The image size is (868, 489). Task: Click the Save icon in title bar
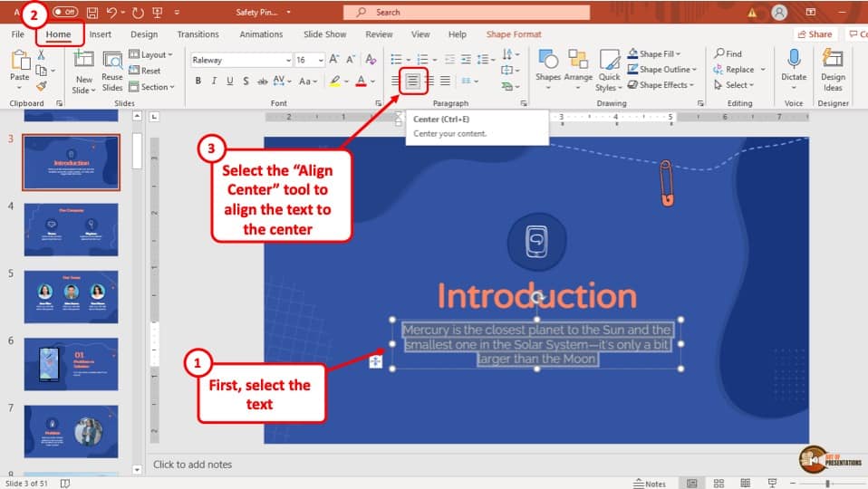click(92, 12)
